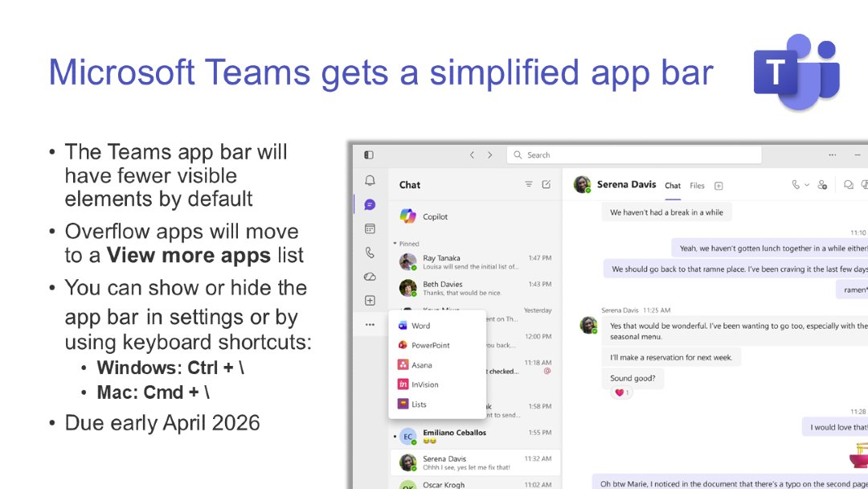This screenshot has width=868, height=489.
Task: Add people to chat icon
Action: (823, 185)
